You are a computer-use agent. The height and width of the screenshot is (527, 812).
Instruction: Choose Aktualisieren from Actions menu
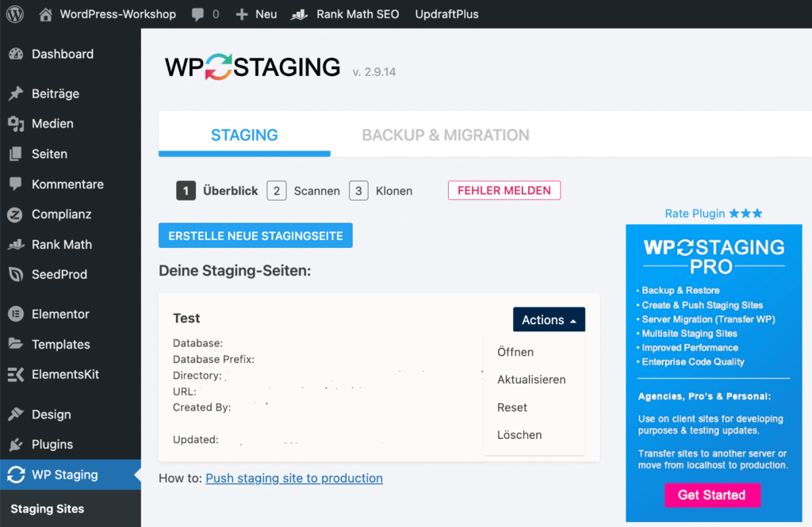pos(531,380)
